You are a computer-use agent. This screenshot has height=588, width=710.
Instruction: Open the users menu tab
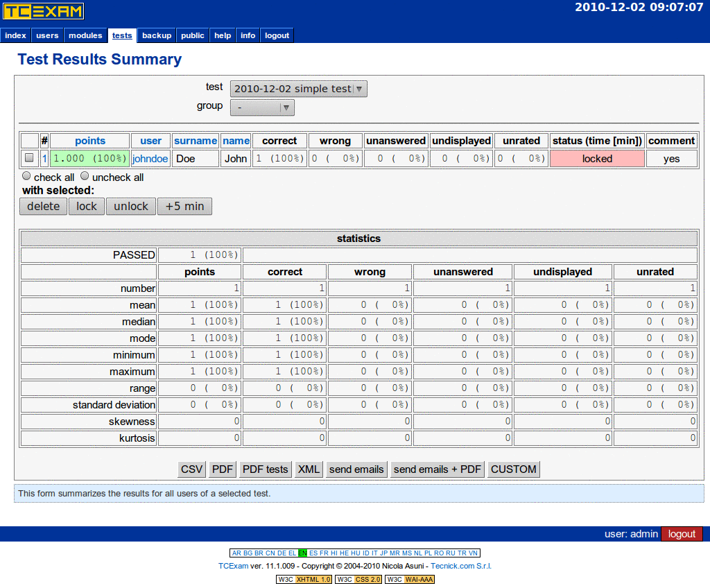tap(47, 35)
